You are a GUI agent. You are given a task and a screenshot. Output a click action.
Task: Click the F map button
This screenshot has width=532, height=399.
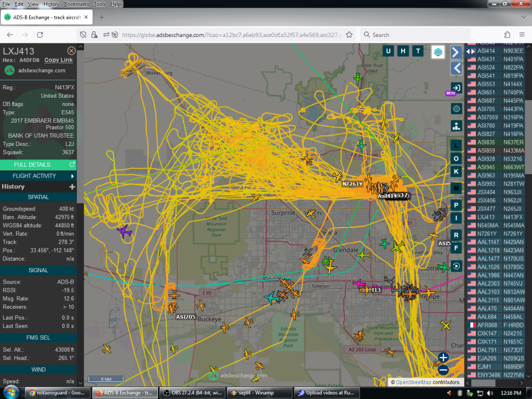pyautogui.click(x=456, y=248)
